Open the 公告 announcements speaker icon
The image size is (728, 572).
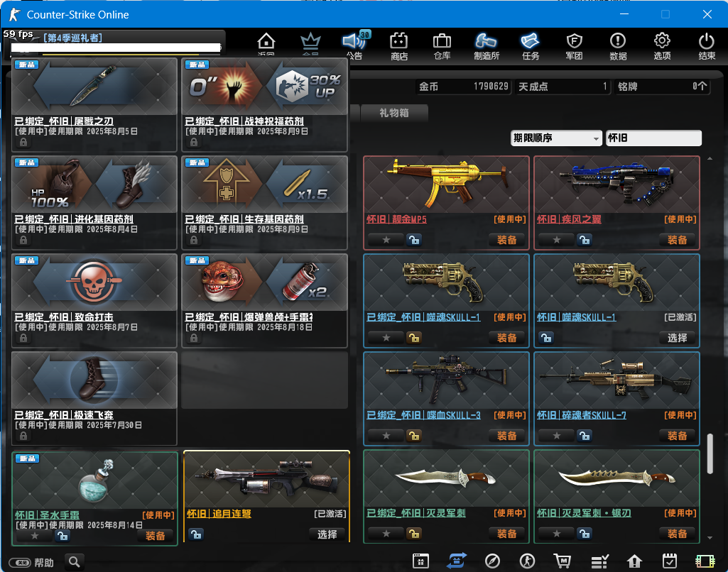click(x=355, y=45)
